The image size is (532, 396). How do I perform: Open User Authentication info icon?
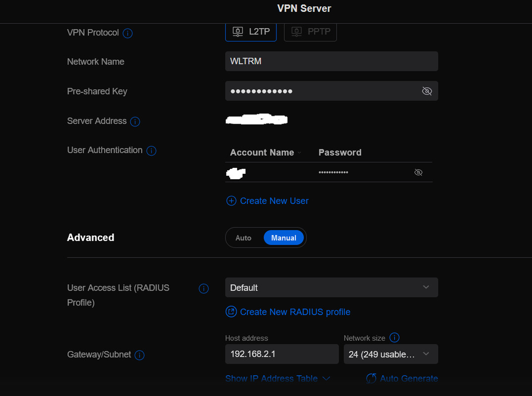pos(151,150)
